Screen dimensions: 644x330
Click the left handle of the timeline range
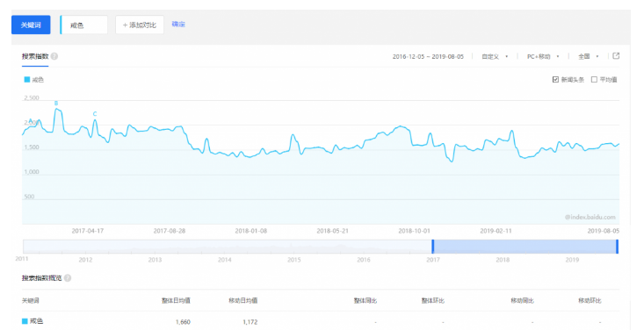click(432, 247)
